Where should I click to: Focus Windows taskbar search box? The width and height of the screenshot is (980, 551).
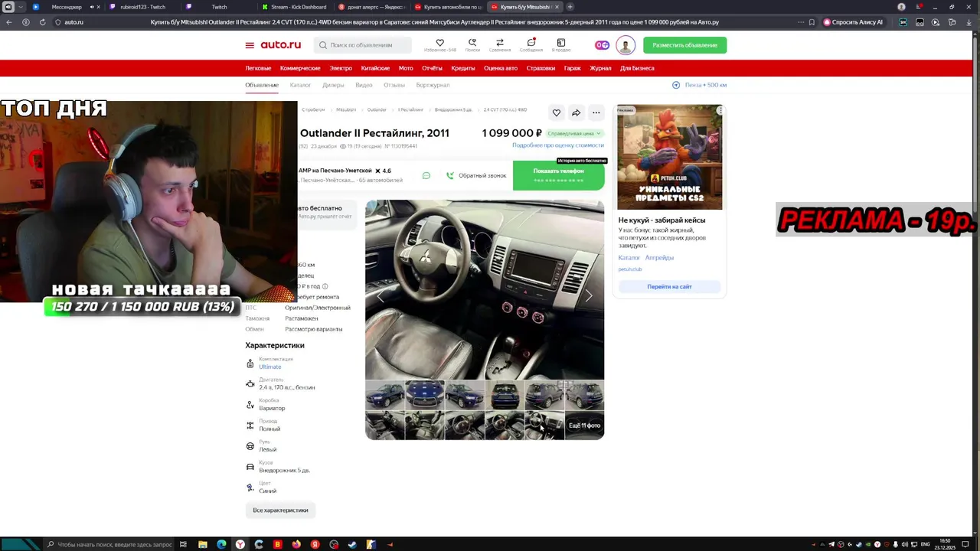coord(109,544)
